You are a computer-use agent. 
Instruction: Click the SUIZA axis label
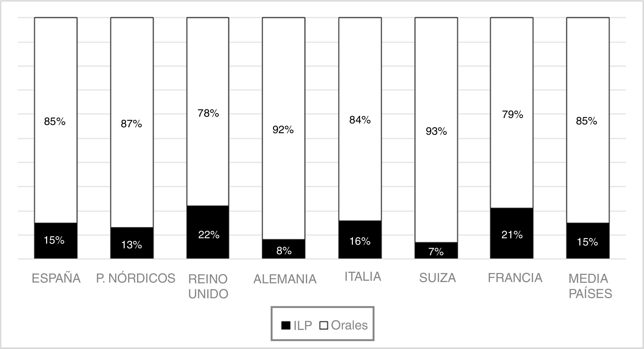tap(437, 278)
